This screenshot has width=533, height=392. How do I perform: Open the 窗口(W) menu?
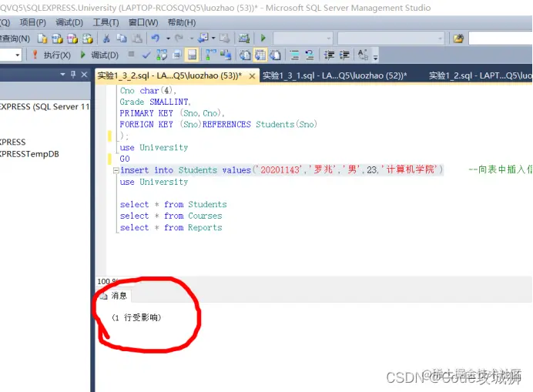coord(143,22)
